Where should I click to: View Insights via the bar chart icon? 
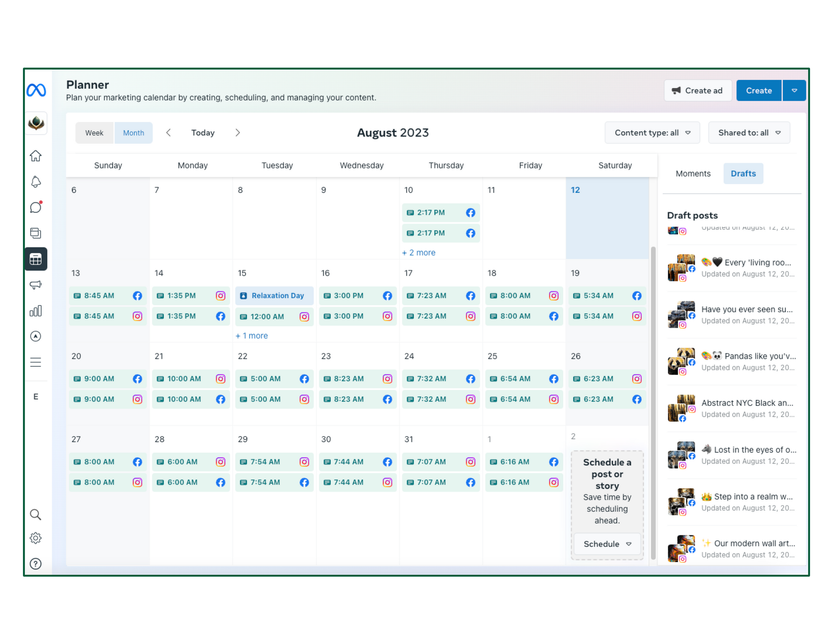point(36,311)
